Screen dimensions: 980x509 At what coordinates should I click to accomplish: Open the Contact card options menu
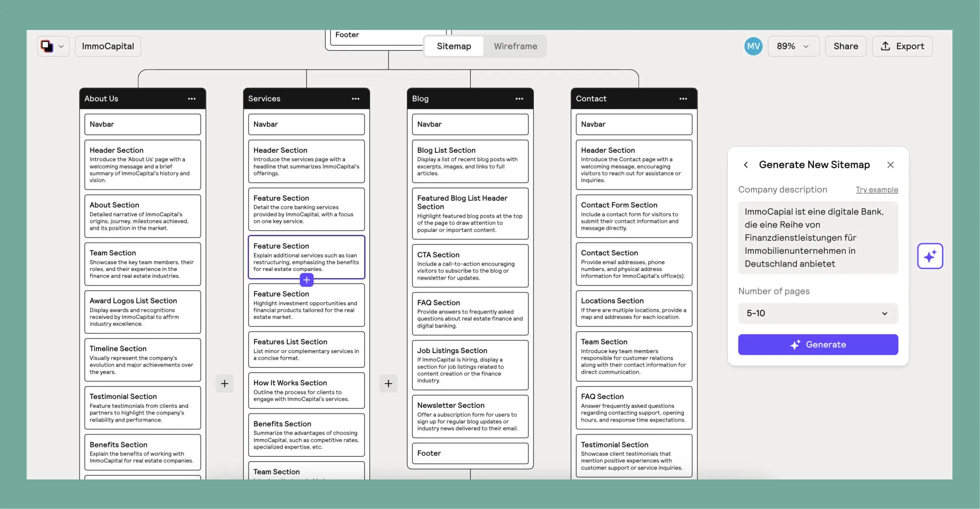683,99
